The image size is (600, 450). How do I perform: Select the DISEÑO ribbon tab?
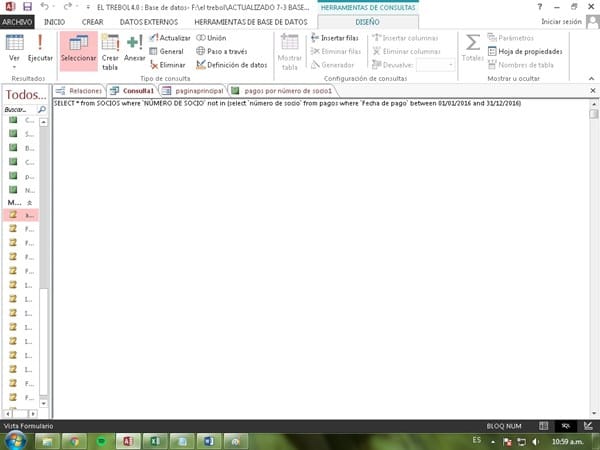tap(368, 22)
